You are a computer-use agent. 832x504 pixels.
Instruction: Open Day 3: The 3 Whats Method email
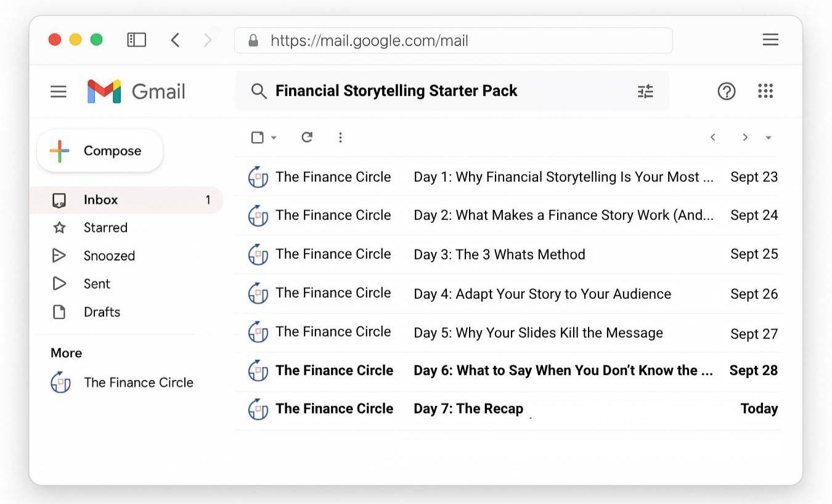tap(509, 254)
